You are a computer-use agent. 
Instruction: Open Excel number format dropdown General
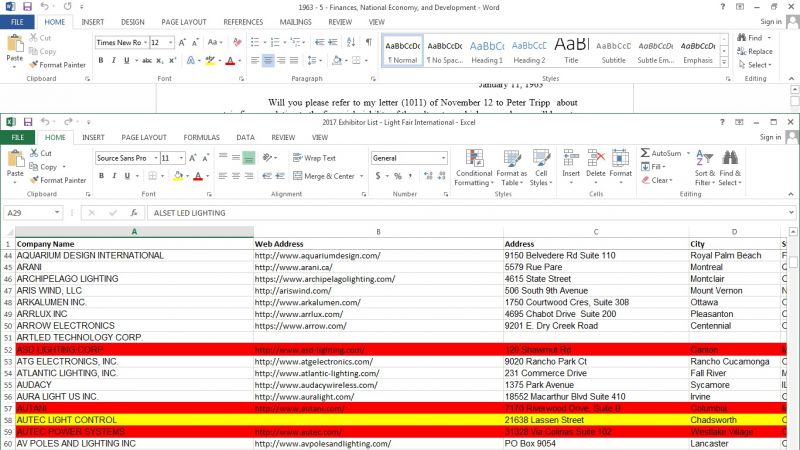pos(443,158)
